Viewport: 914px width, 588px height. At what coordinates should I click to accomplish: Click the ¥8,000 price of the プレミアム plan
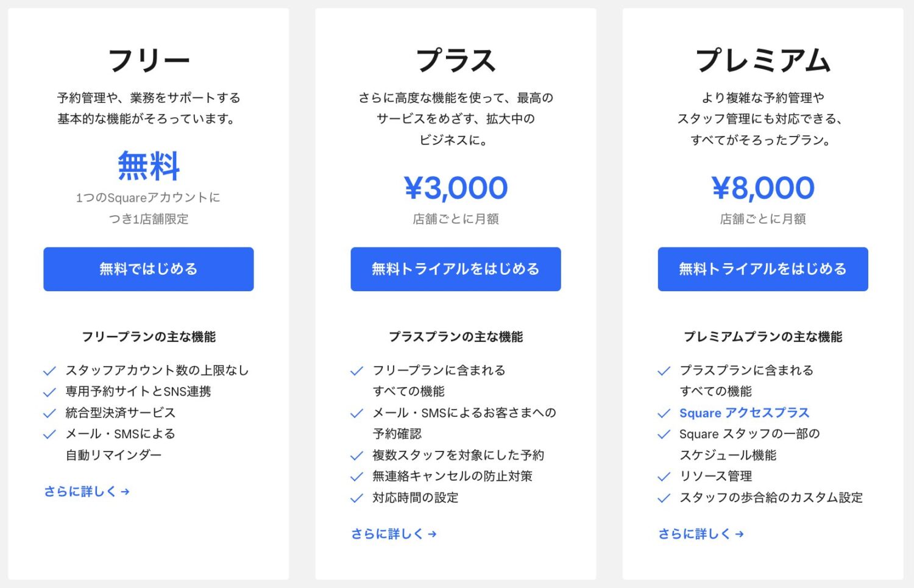(763, 188)
